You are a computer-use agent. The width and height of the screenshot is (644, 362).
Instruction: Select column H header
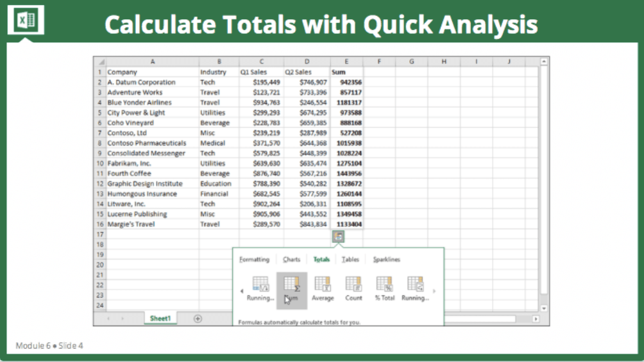click(x=444, y=62)
